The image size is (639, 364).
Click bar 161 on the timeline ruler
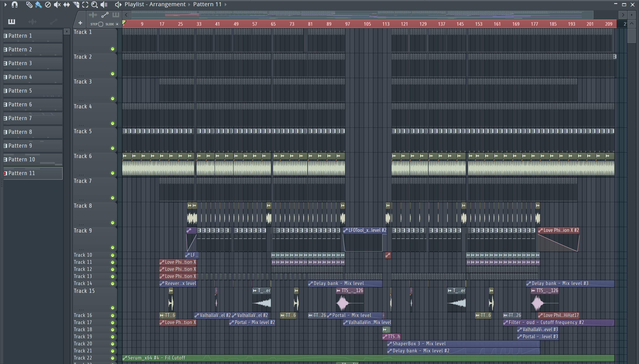coord(497,24)
